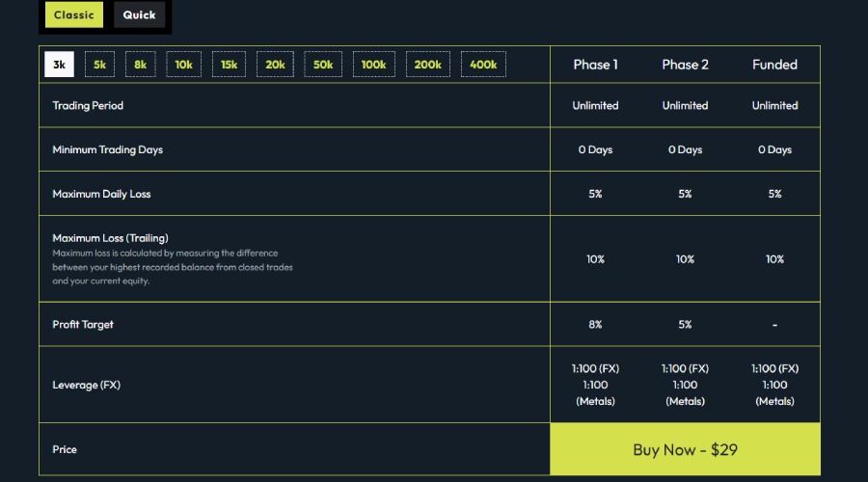Choose the 20k account size
This screenshot has width=868, height=482.
coord(275,65)
